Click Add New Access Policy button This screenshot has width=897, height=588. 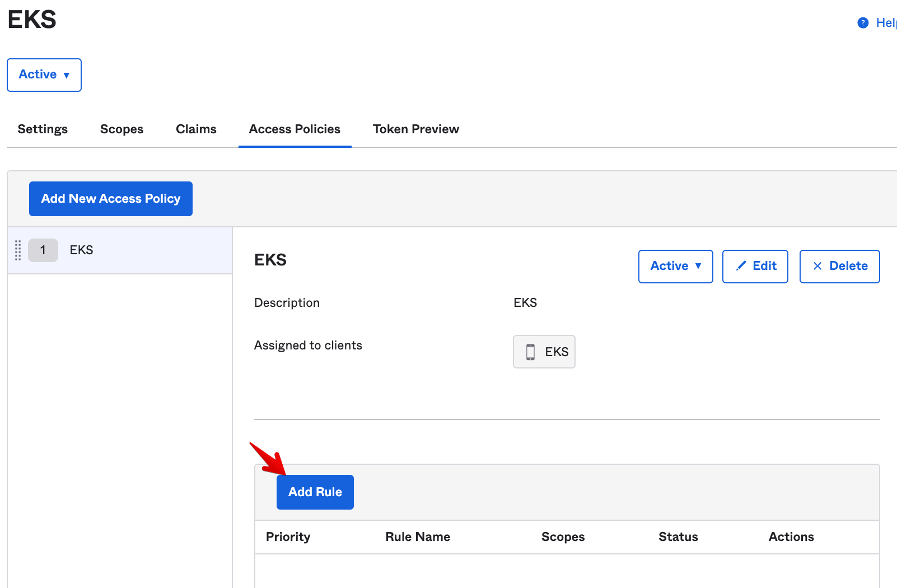[111, 199]
